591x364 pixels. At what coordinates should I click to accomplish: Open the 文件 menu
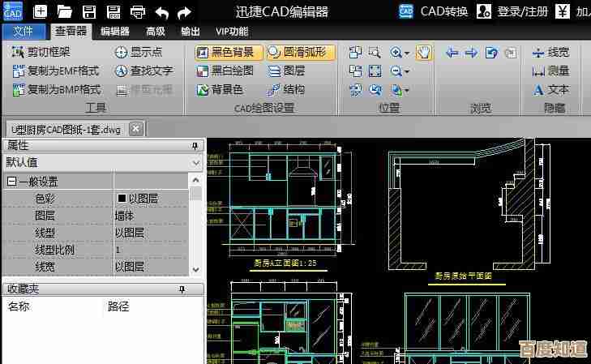click(24, 32)
